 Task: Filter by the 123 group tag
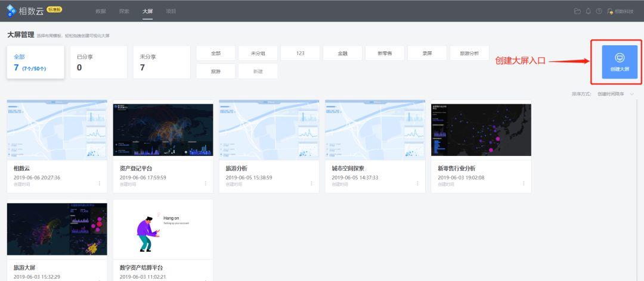(x=300, y=53)
